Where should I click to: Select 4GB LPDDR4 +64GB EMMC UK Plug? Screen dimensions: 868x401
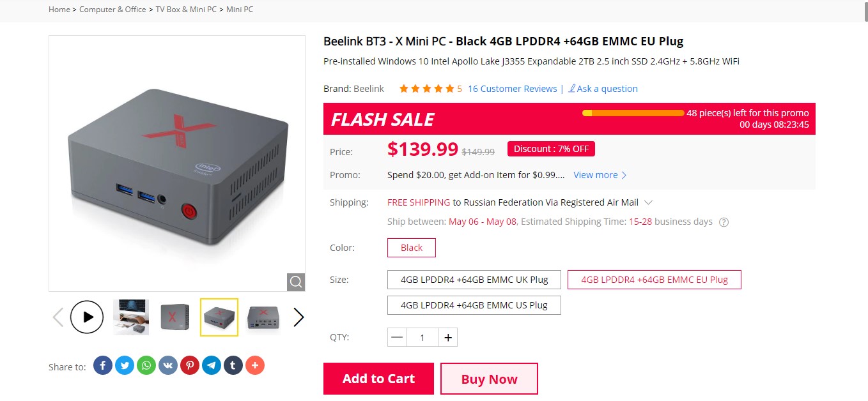coord(474,280)
